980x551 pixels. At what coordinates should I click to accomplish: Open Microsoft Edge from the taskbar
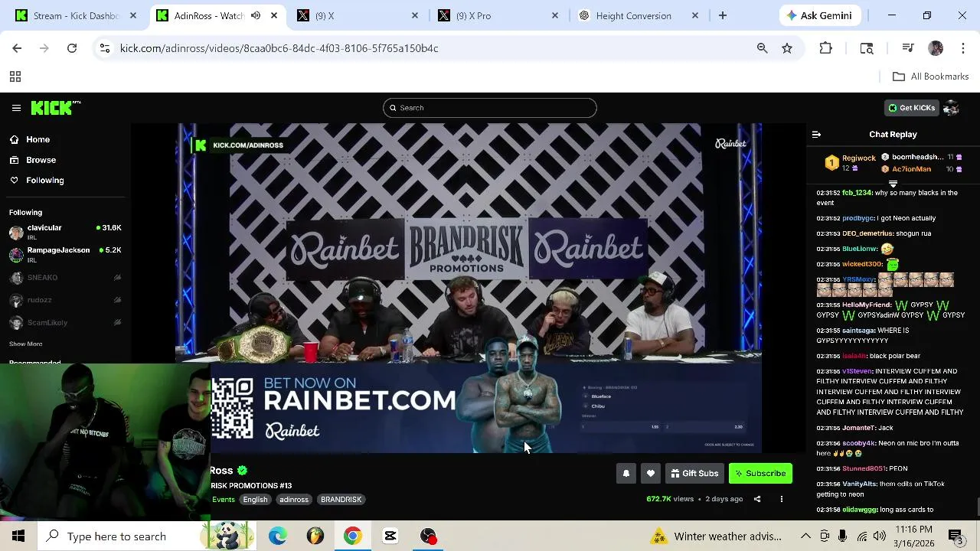278,536
